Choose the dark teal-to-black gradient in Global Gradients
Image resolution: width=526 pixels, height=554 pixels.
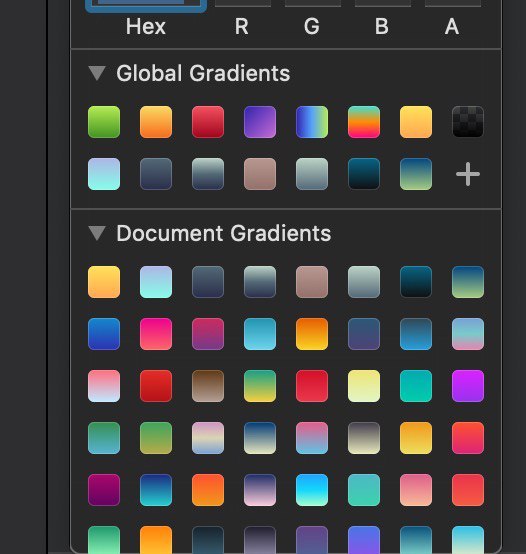[x=364, y=174]
